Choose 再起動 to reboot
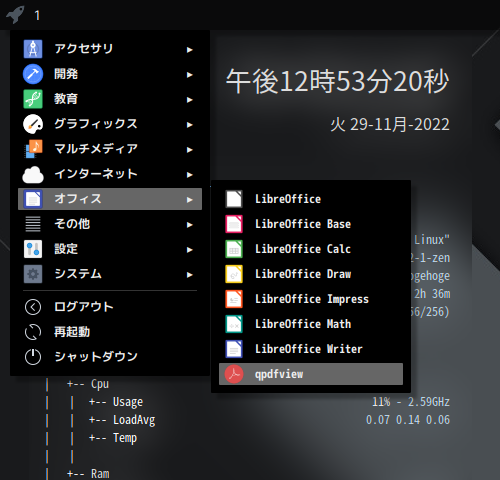 pos(110,332)
